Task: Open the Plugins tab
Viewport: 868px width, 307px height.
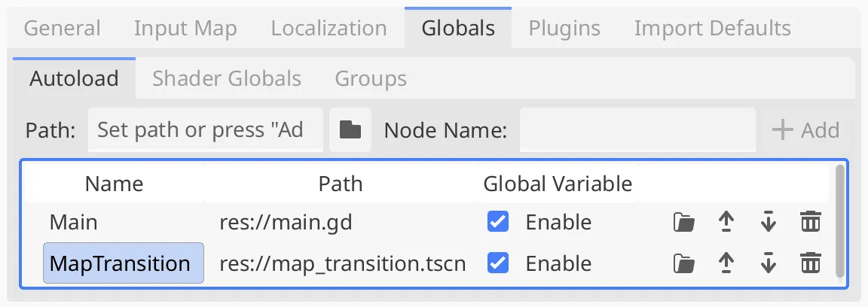Action: click(x=564, y=28)
